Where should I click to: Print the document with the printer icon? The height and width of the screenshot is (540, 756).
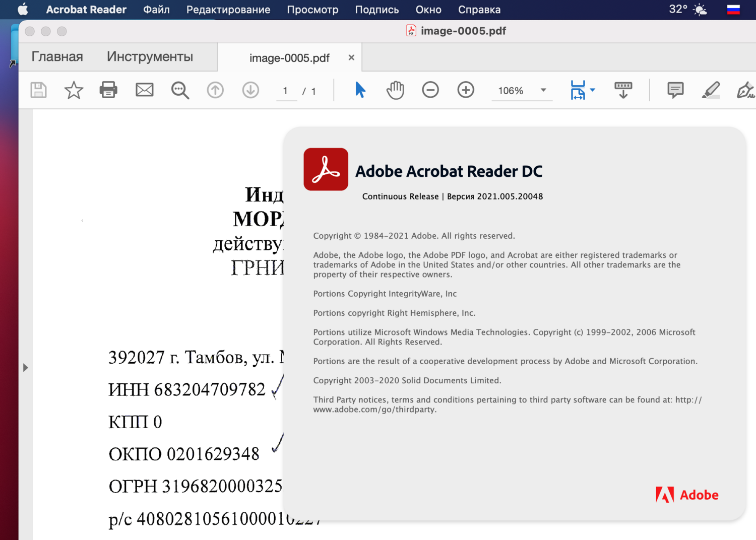click(108, 90)
